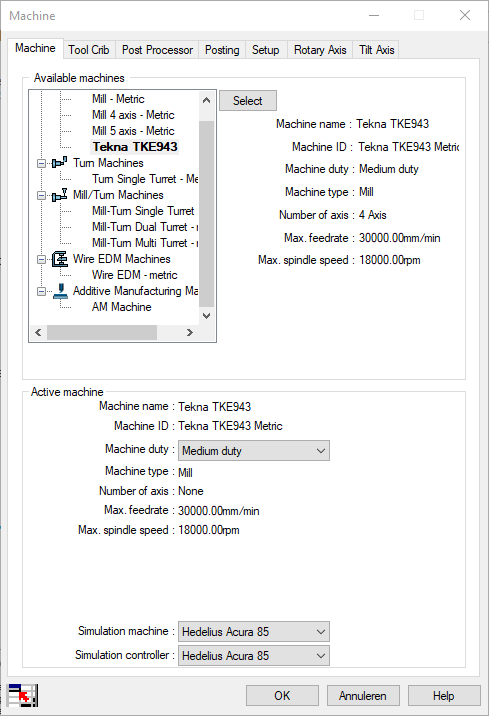489x716 pixels.
Task: Confirm with the OK button
Action: pos(282,695)
